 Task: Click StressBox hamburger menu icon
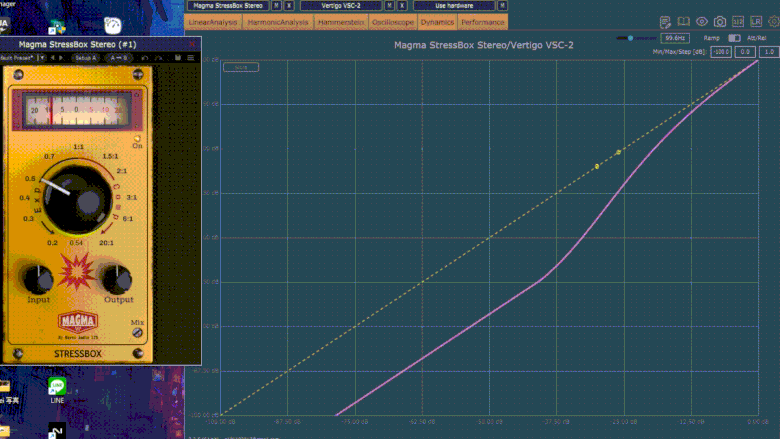tap(191, 58)
